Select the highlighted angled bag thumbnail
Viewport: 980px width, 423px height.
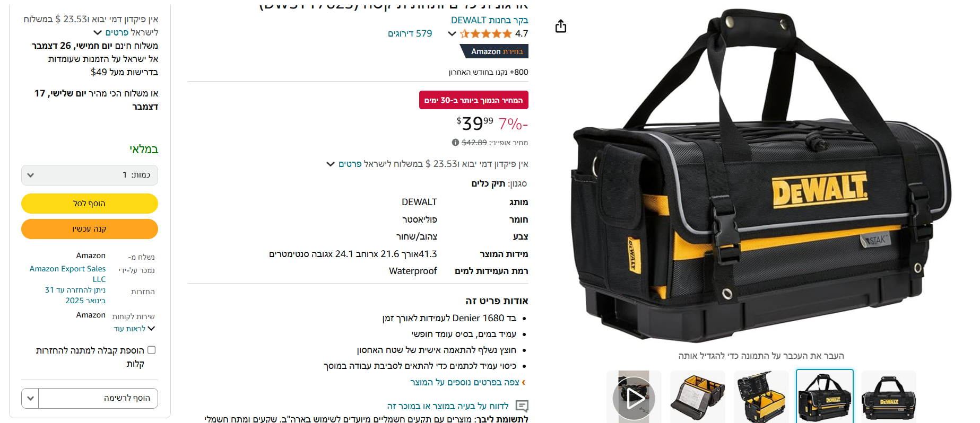[825, 396]
